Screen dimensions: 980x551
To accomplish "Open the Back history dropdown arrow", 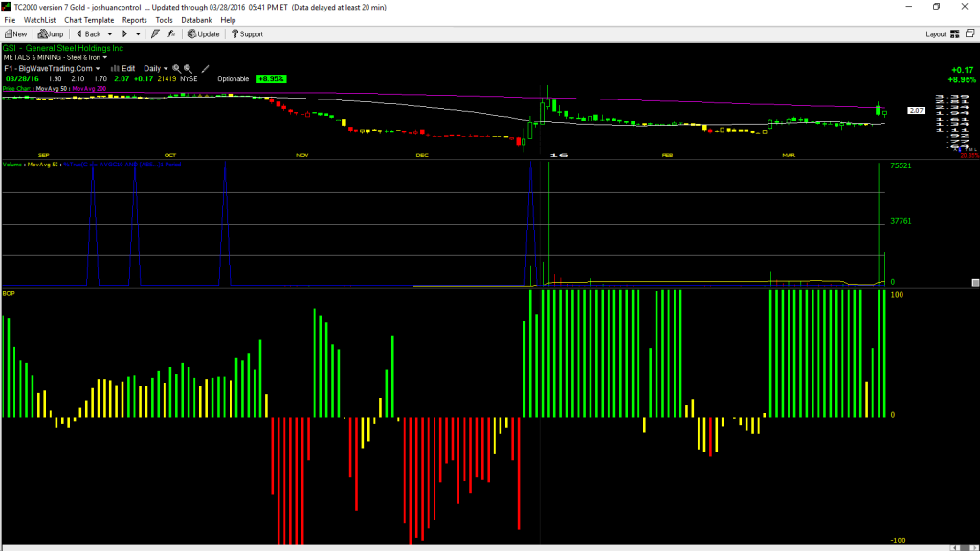I will 110,34.
